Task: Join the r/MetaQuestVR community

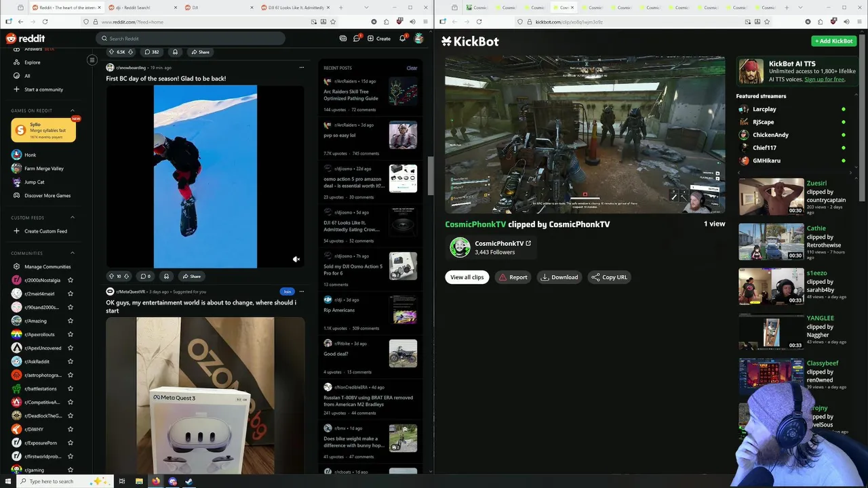Action: point(287,291)
